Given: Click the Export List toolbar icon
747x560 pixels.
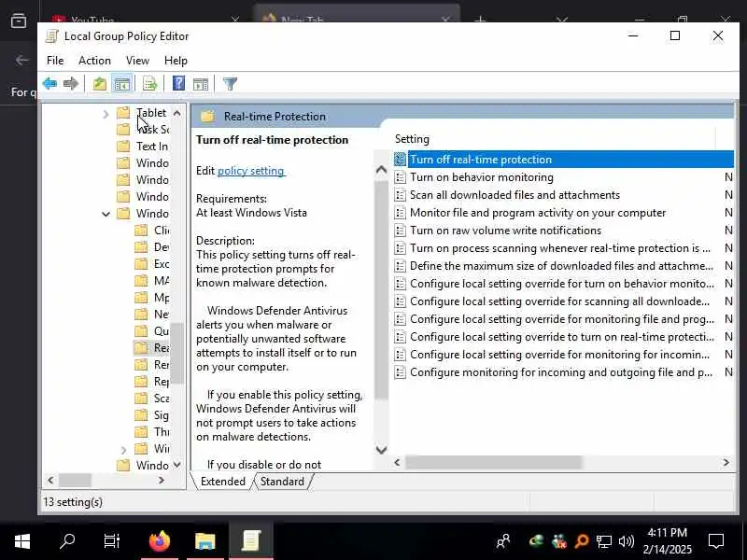Looking at the screenshot, I should click(x=149, y=84).
